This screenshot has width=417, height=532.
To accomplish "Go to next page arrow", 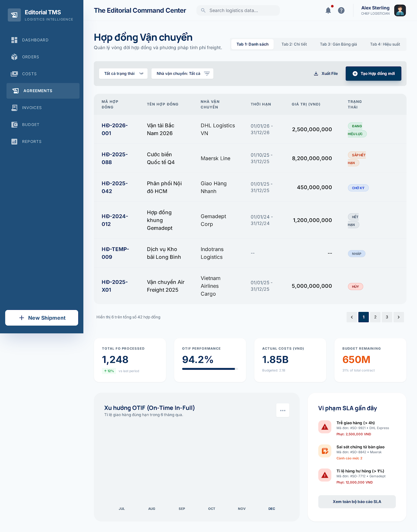I will point(399,317).
